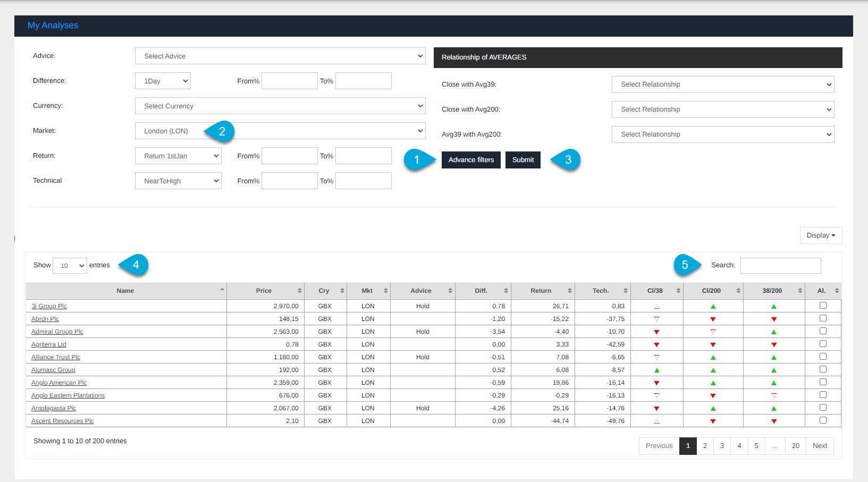Open the Anglo American Plc link
The width and height of the screenshot is (868, 482).
tap(59, 383)
